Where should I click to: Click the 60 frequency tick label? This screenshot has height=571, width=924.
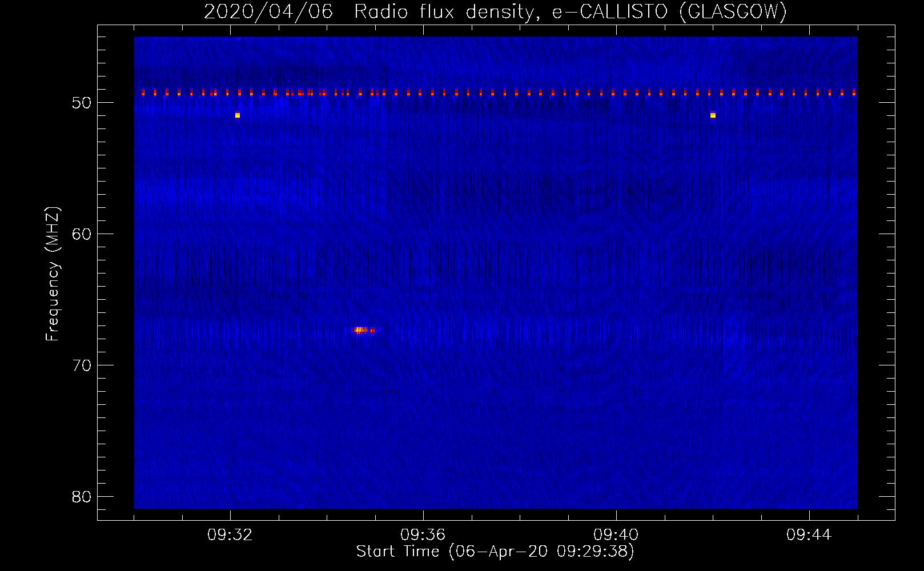coord(82,234)
